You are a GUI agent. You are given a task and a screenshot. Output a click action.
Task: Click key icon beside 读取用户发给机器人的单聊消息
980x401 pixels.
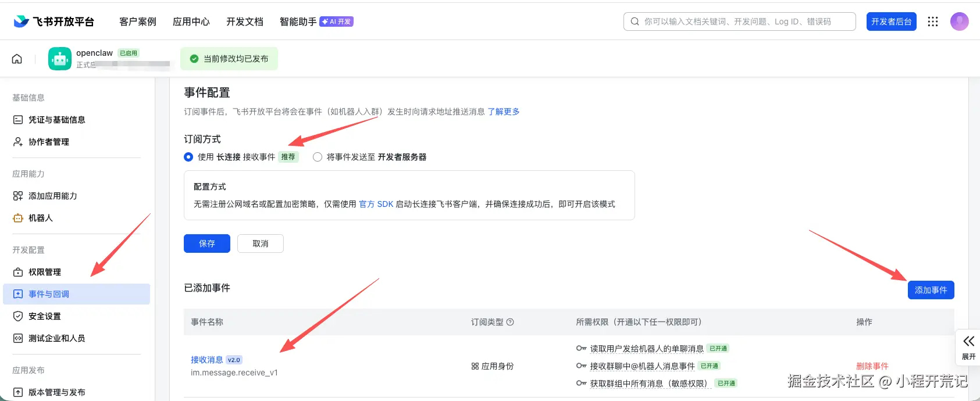click(581, 349)
